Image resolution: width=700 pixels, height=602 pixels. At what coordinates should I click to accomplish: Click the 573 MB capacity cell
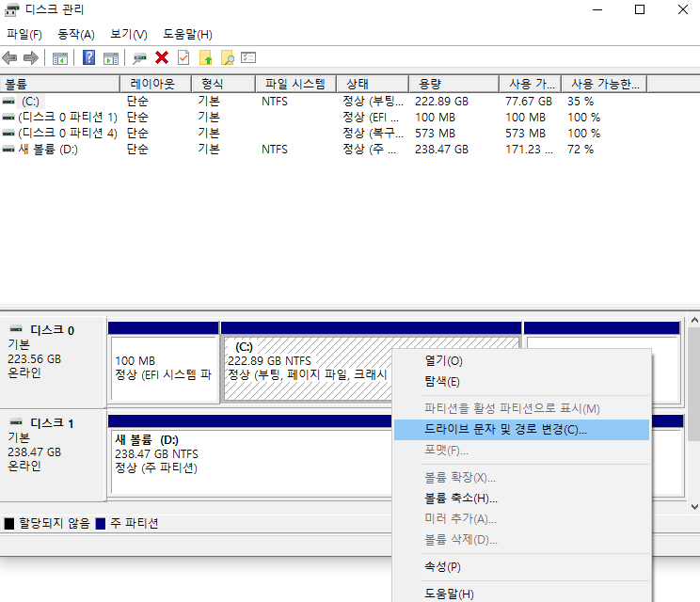pyautogui.click(x=435, y=134)
